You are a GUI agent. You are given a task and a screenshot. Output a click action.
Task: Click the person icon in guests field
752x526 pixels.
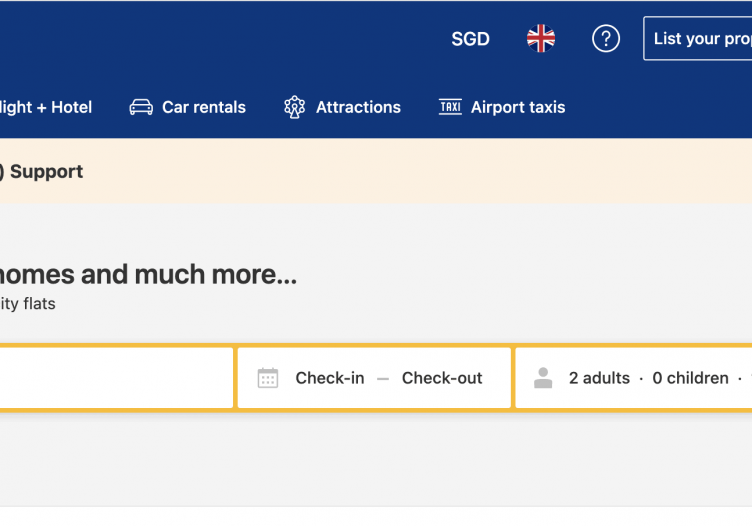(x=543, y=378)
